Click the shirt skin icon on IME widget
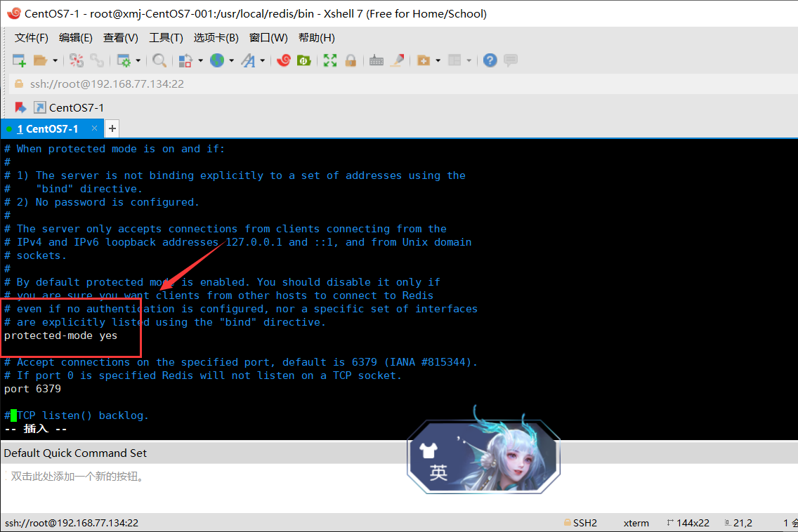 pyautogui.click(x=428, y=450)
